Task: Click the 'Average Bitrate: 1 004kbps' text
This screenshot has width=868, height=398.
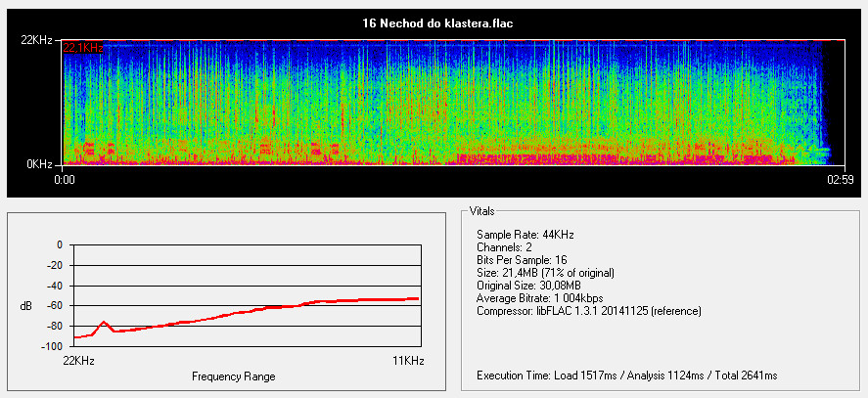Action: pyautogui.click(x=541, y=298)
